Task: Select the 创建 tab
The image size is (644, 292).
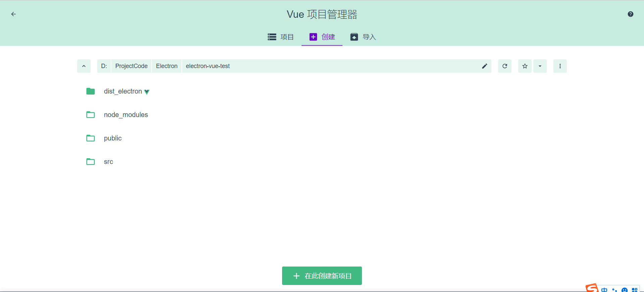Action: [322, 37]
